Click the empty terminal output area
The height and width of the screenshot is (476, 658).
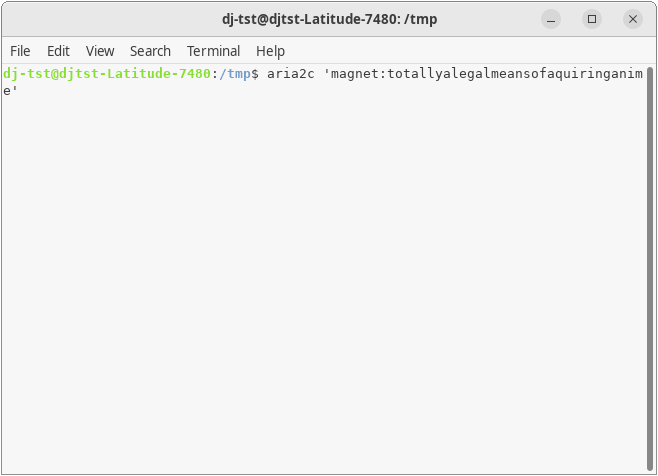point(320,280)
